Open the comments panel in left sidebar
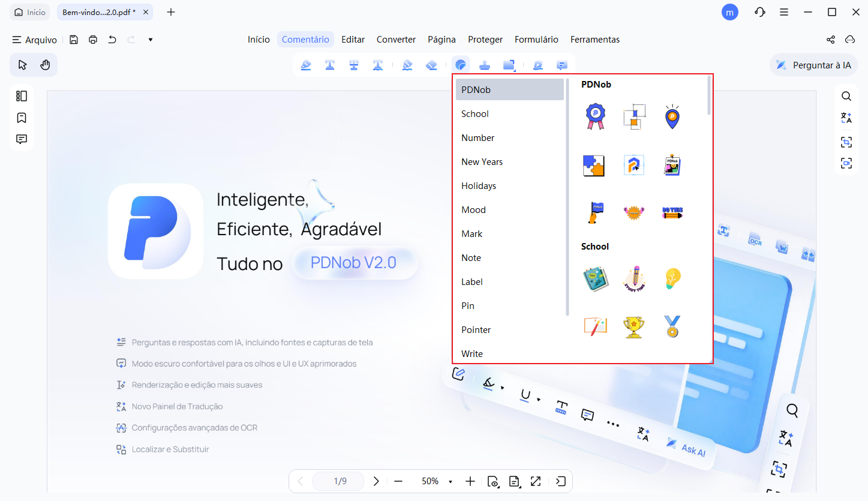868x501 pixels. tap(22, 139)
